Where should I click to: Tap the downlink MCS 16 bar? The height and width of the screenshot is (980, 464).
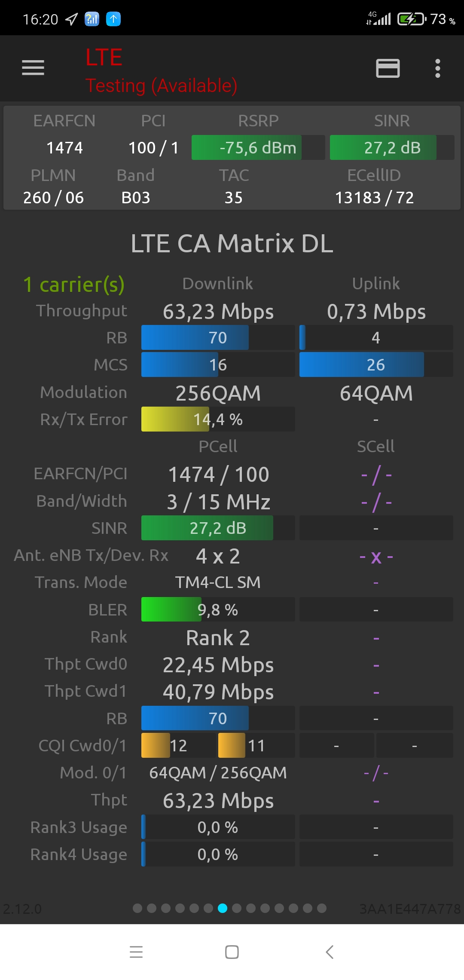click(x=218, y=364)
